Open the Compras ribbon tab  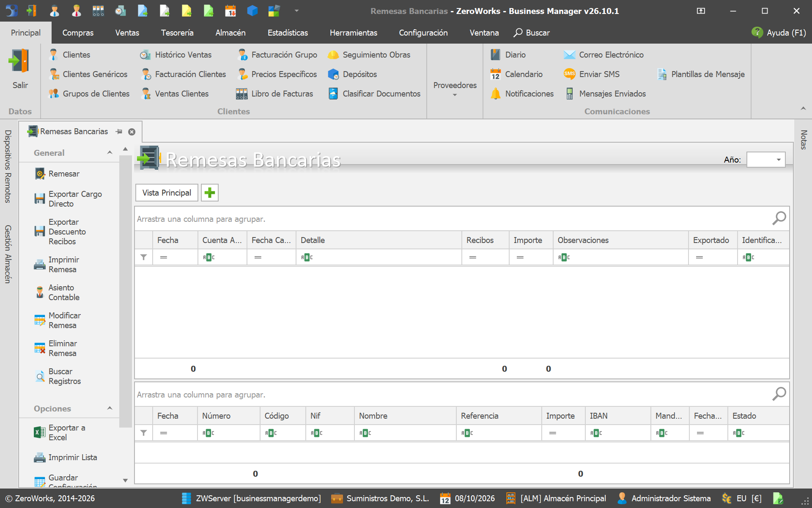point(78,33)
